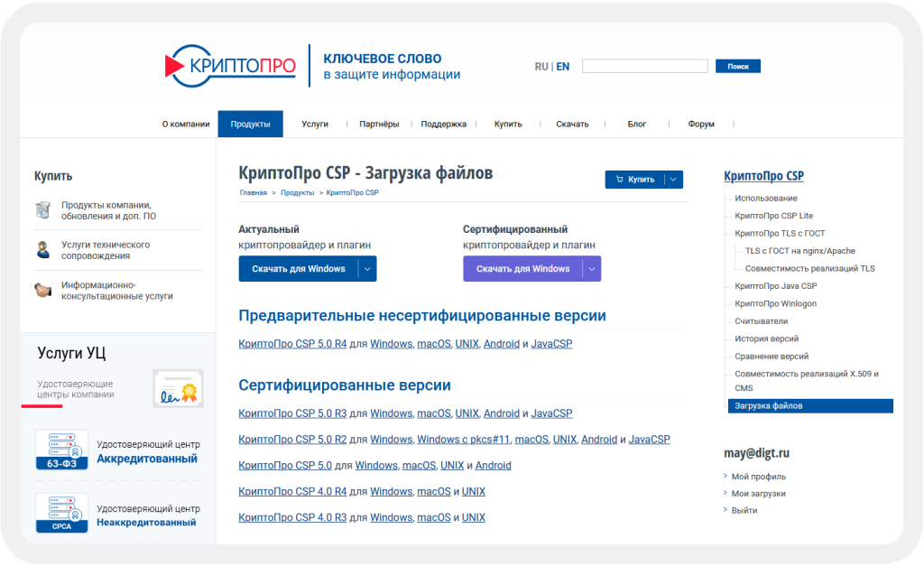
Task: Expand the dropdown next to actual 'Скачать для Windows'
Action: (367, 268)
